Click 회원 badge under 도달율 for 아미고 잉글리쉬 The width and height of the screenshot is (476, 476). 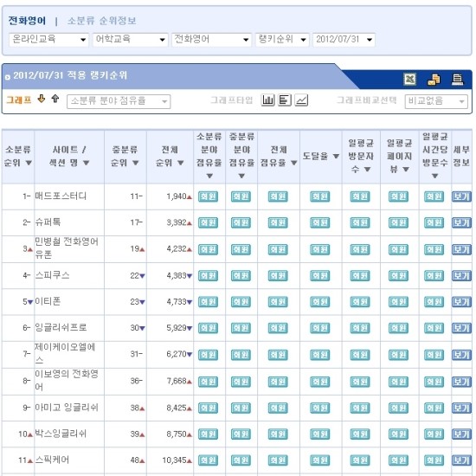[x=319, y=408]
